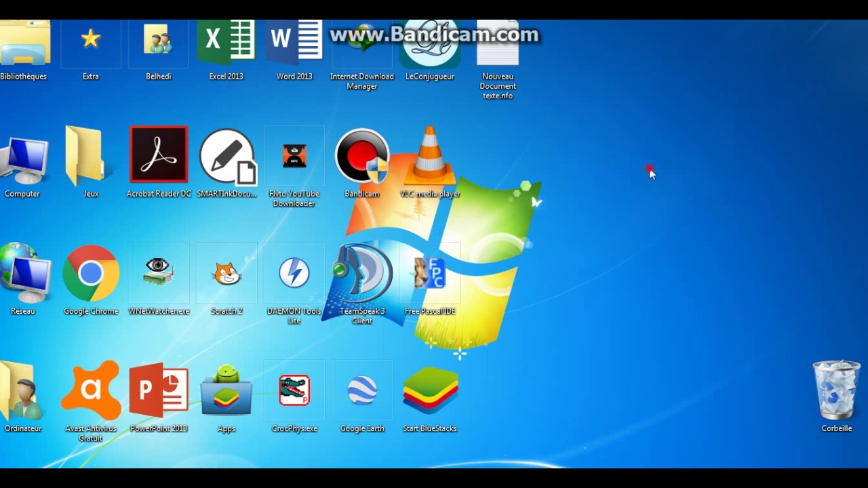Viewport: 868px width, 488px height.
Task: Open the Bibliothèques folder icon
Action: click(24, 43)
